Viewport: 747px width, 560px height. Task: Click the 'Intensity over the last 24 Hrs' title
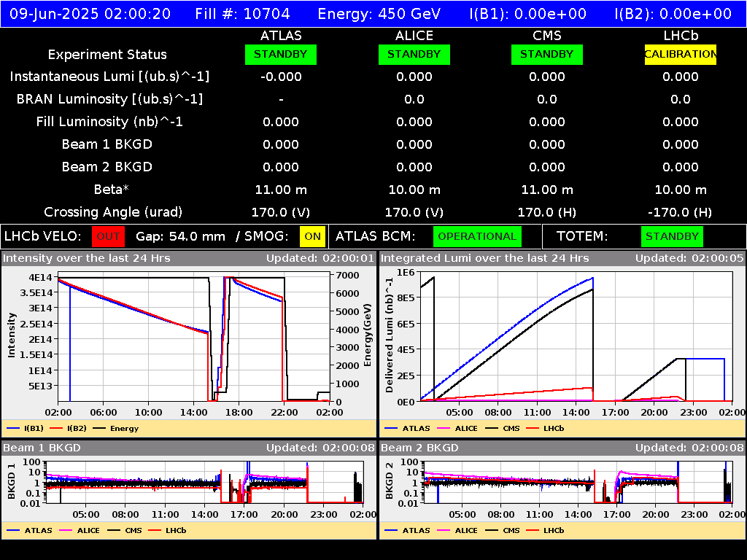point(86,259)
